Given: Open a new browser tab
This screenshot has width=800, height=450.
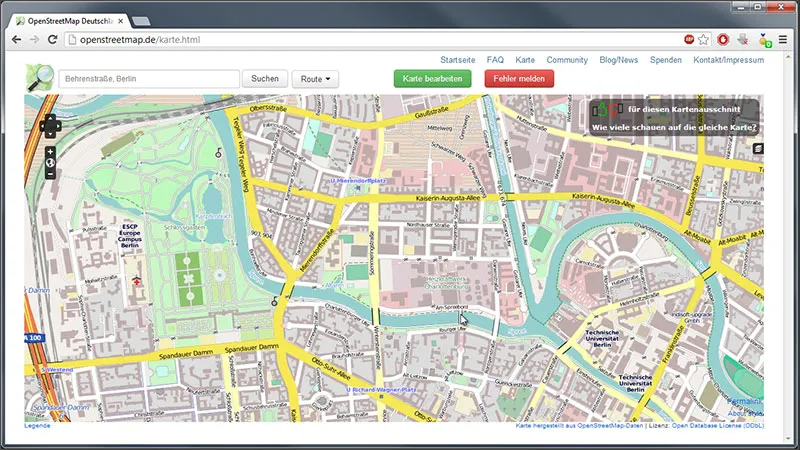Looking at the screenshot, I should pos(141,21).
